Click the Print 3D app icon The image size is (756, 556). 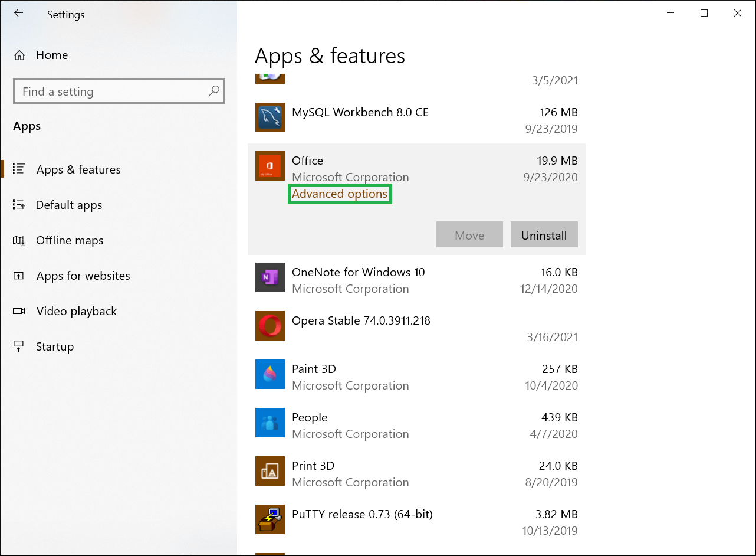[x=270, y=471]
